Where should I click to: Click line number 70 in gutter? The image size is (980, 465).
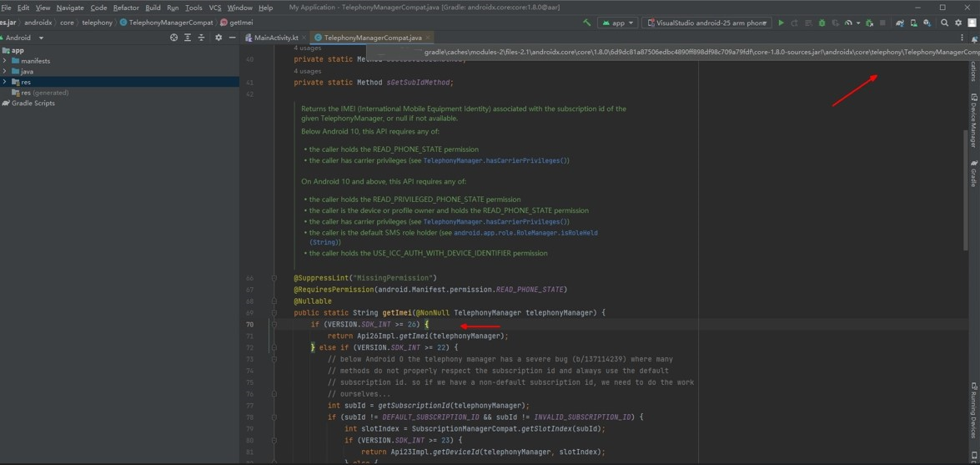point(250,324)
